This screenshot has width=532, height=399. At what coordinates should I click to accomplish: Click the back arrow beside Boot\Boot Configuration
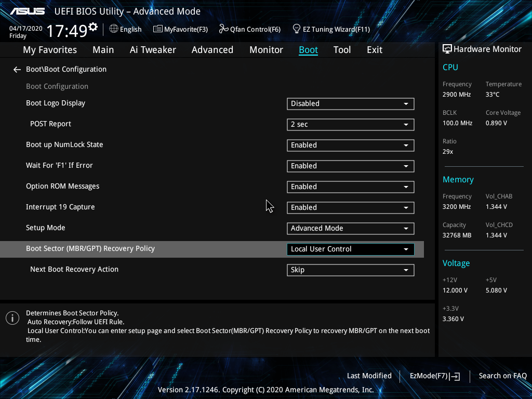(x=17, y=70)
